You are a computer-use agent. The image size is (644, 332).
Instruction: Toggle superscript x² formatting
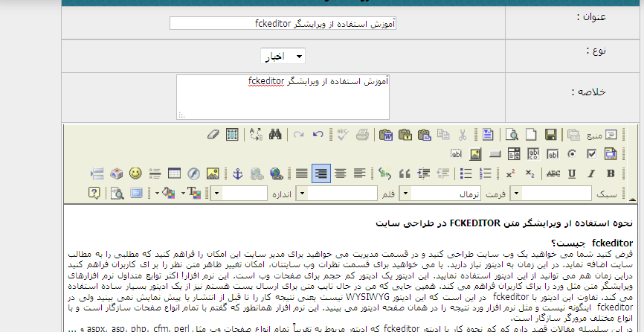tap(511, 173)
